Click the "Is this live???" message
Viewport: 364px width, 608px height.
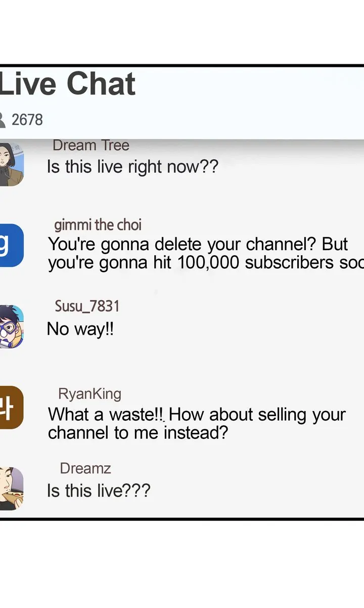point(99,491)
